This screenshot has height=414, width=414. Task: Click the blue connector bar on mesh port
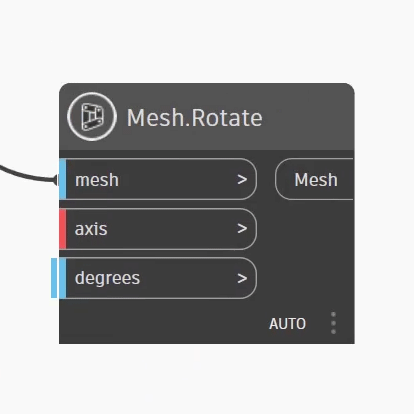click(63, 179)
